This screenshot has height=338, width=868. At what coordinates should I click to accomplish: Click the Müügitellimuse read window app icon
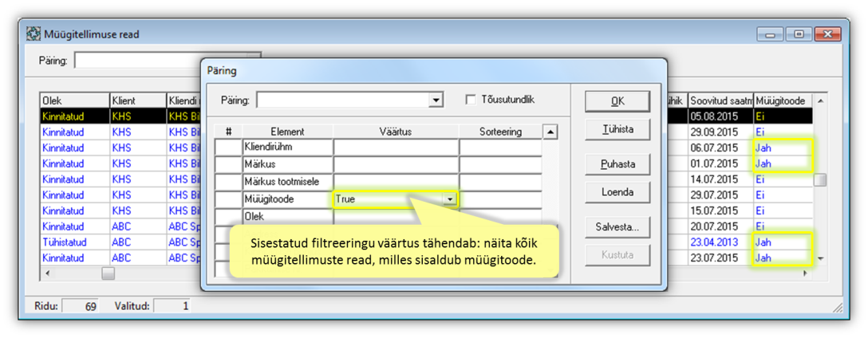[34, 34]
